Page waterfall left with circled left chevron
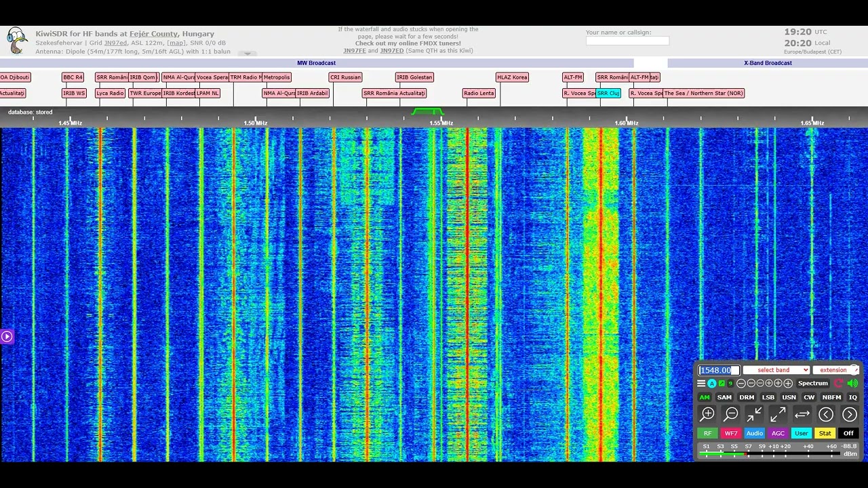 [826, 414]
